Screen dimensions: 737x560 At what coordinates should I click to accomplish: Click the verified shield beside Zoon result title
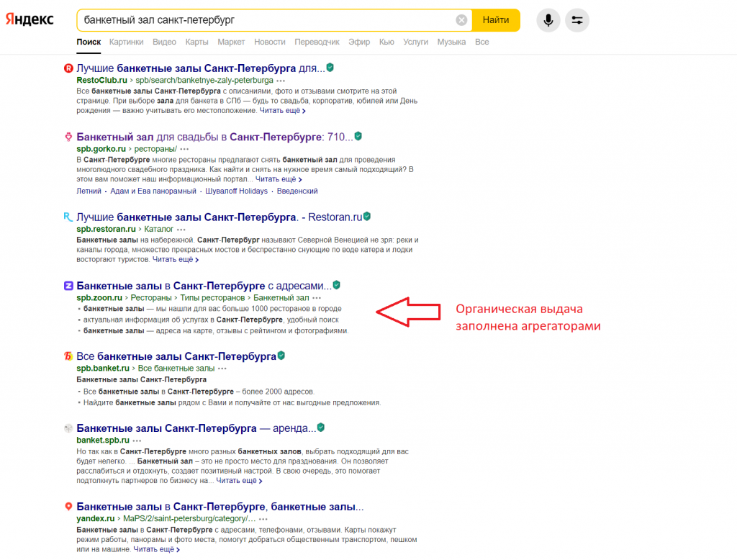337,285
